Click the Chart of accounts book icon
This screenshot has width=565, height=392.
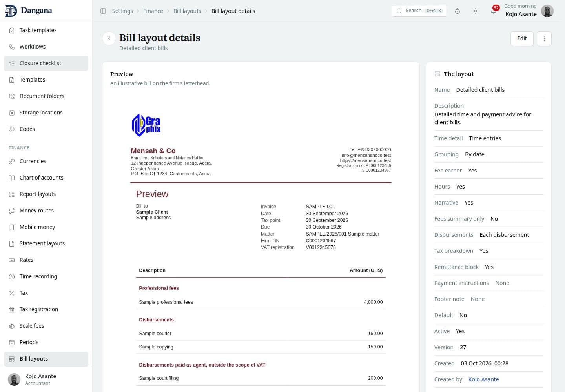[x=12, y=178]
